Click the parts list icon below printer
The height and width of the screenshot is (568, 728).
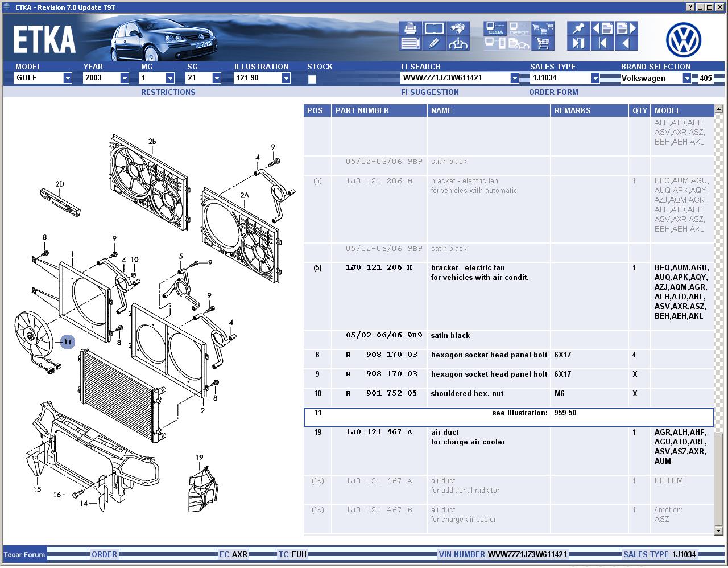point(410,43)
